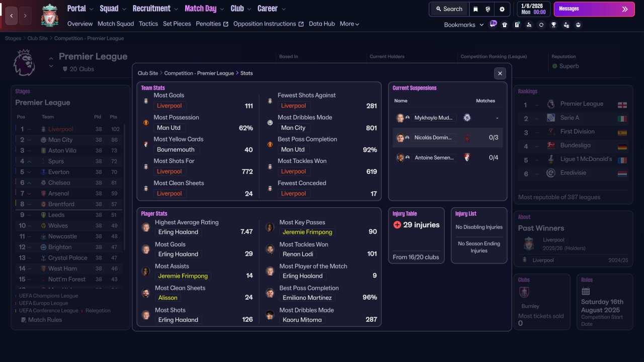This screenshot has height=362, width=644.
Task: Open the bookmark icon next to Search
Action: (x=475, y=9)
